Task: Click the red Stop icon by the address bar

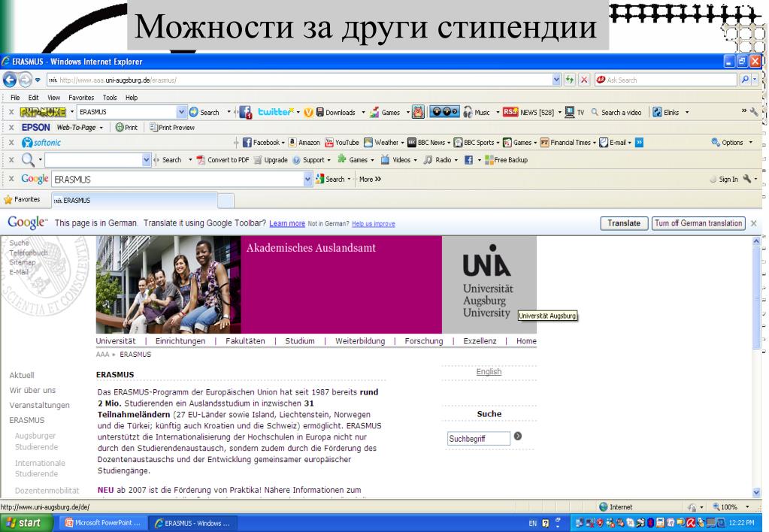Action: [x=583, y=80]
